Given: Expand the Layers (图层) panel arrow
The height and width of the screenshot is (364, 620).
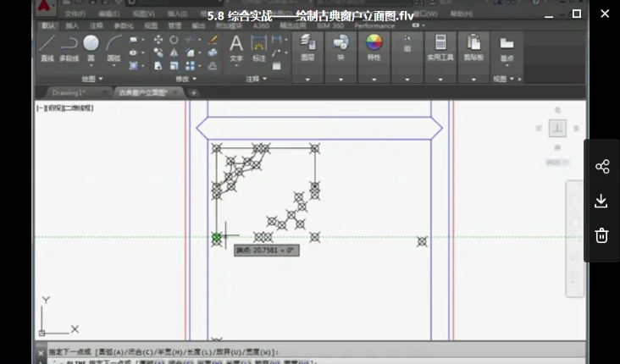Looking at the screenshot, I should pos(307,80).
